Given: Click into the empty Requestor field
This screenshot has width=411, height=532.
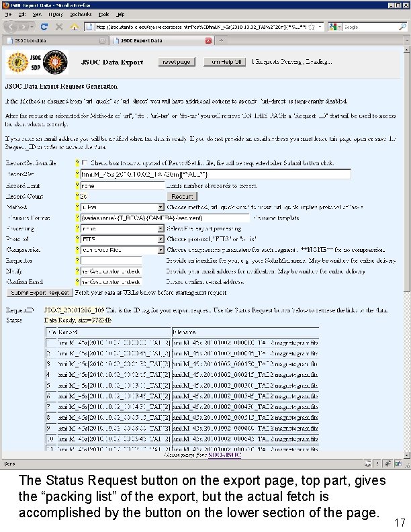Looking at the screenshot, I should [111, 261].
